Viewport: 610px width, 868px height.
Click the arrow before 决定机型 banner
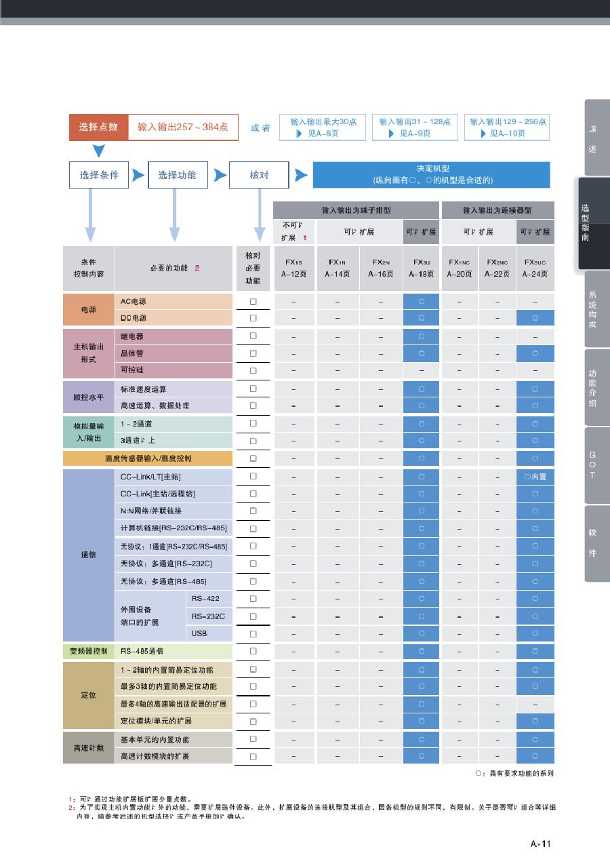click(301, 175)
